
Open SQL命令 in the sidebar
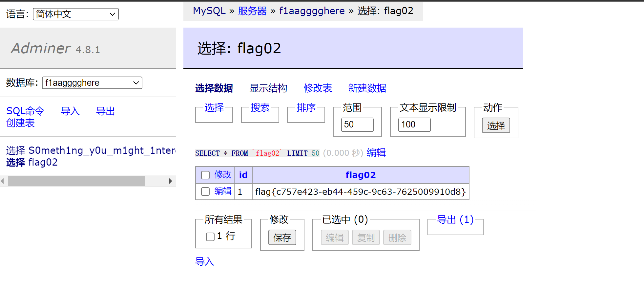(25, 111)
